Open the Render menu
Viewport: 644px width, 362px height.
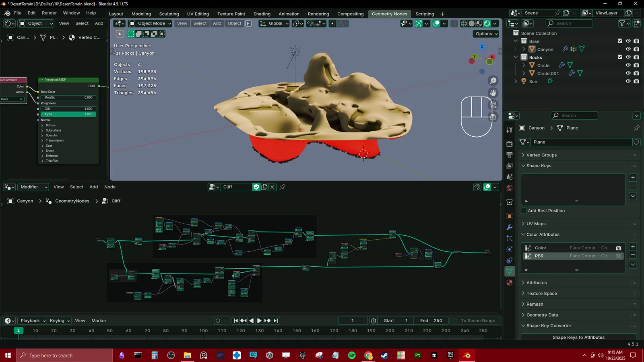[49, 13]
